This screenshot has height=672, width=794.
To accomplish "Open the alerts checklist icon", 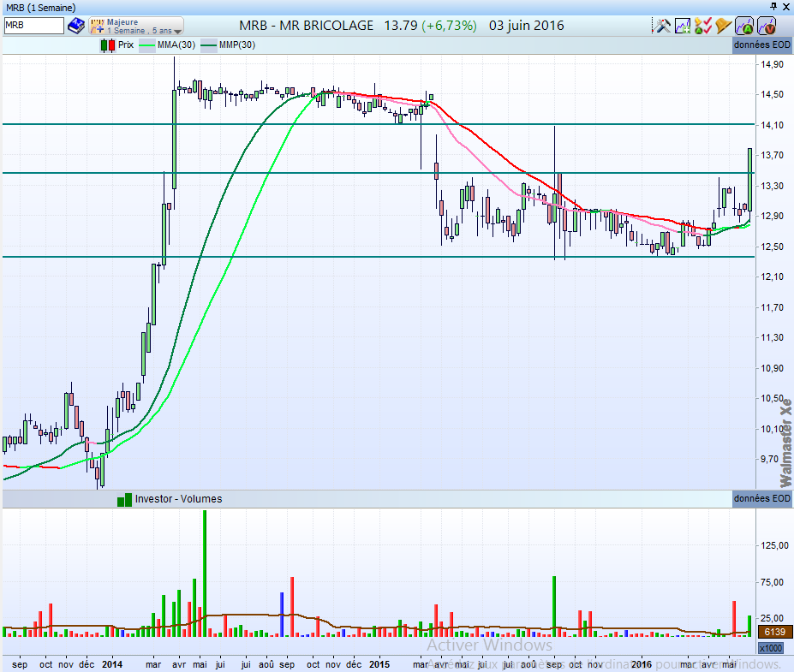I will (703, 26).
